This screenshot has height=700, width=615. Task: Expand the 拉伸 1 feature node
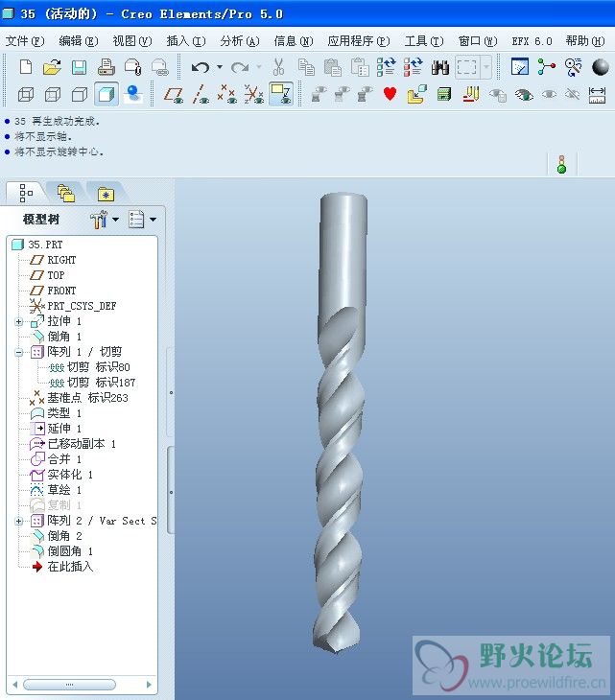click(x=19, y=321)
